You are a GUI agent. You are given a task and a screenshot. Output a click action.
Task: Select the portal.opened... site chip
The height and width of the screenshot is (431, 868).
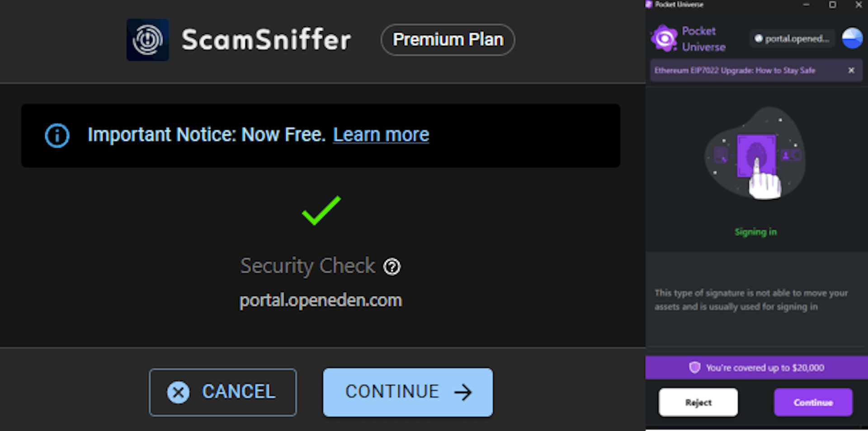(792, 39)
